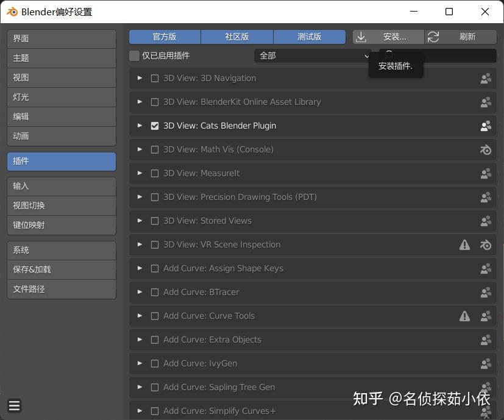
Task: Click community support icon for 3D Navigation
Action: (485, 78)
